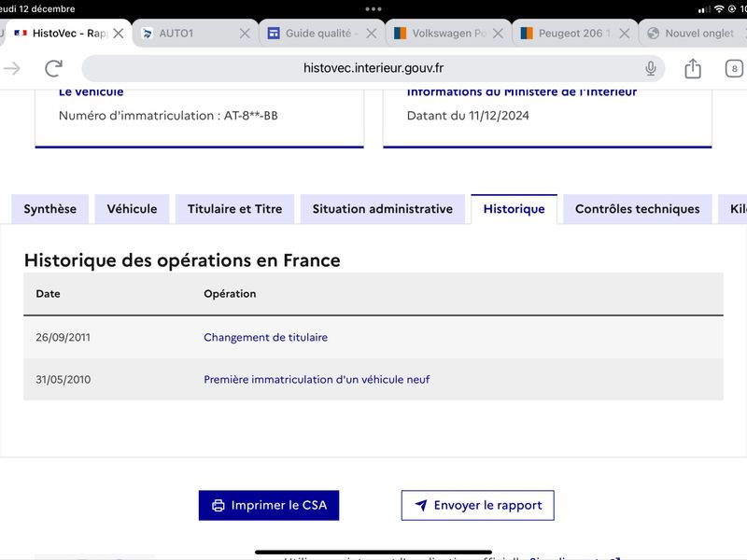Reload the page with refresh icon
The width and height of the screenshot is (747, 560).
[54, 68]
